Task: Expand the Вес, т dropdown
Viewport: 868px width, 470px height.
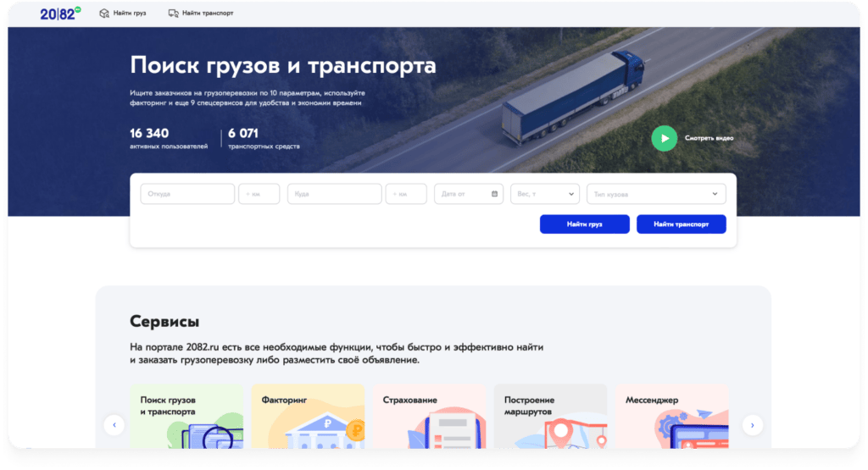Action: point(545,194)
